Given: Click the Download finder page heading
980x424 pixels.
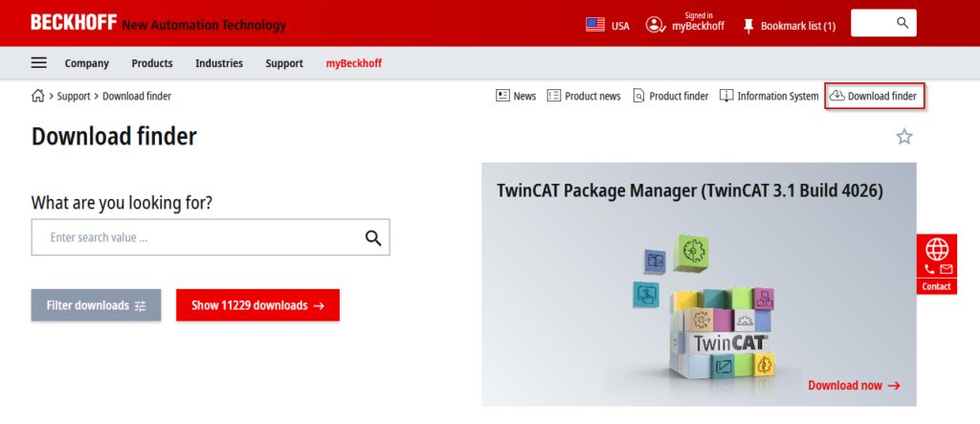Looking at the screenshot, I should coord(115,136).
